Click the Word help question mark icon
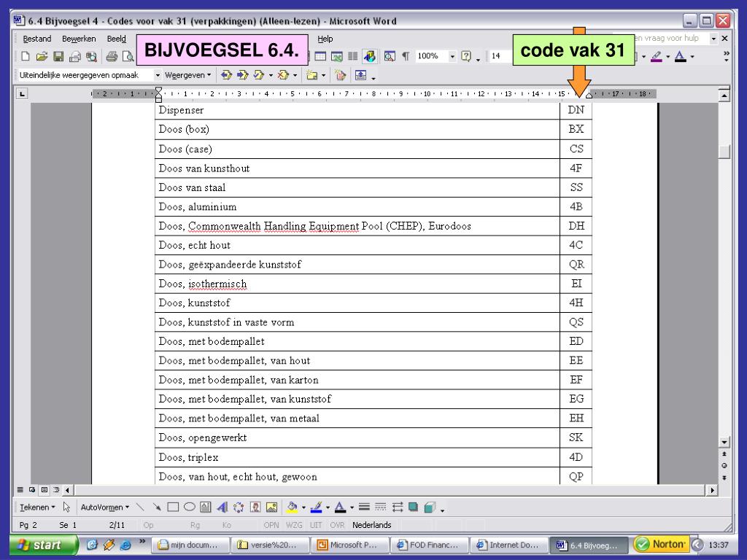The image size is (747, 560). [x=466, y=57]
